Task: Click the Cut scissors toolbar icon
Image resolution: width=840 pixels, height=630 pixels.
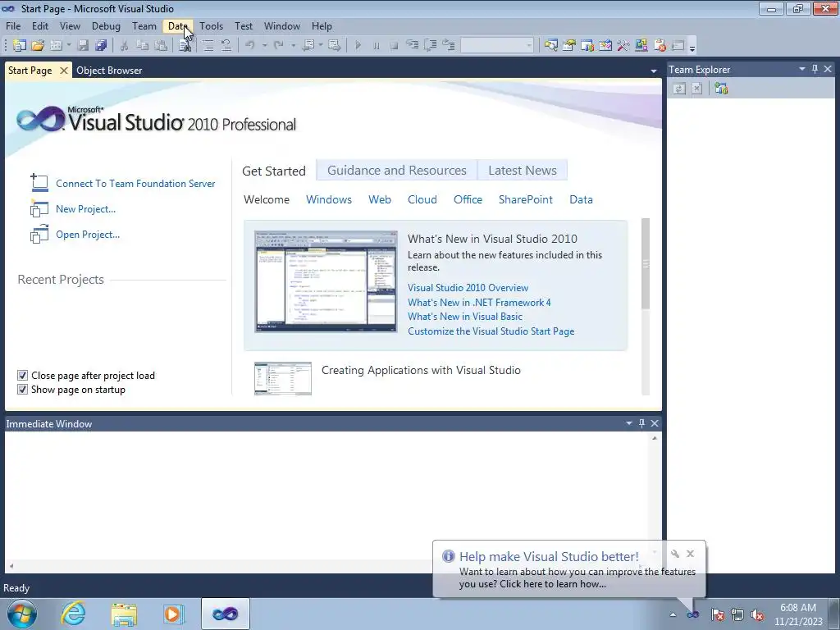Action: pyautogui.click(x=125, y=46)
